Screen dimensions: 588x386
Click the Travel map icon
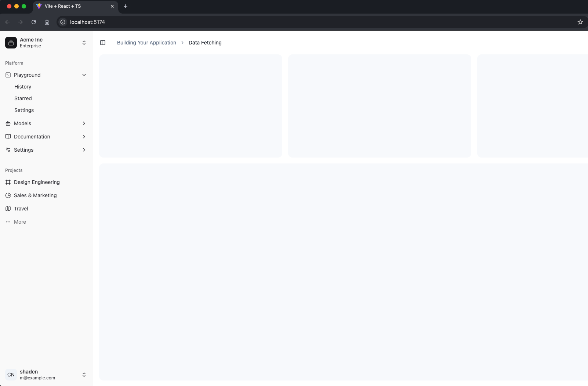click(x=8, y=209)
